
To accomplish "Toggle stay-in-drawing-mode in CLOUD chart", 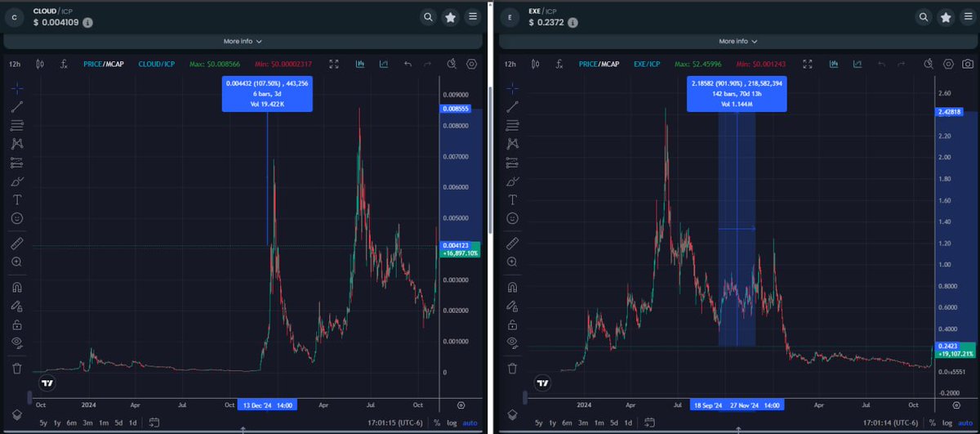I will point(18,306).
